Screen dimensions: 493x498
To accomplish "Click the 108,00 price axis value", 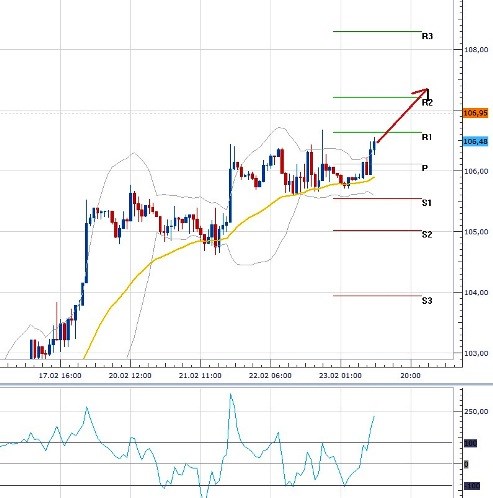I will click(476, 50).
